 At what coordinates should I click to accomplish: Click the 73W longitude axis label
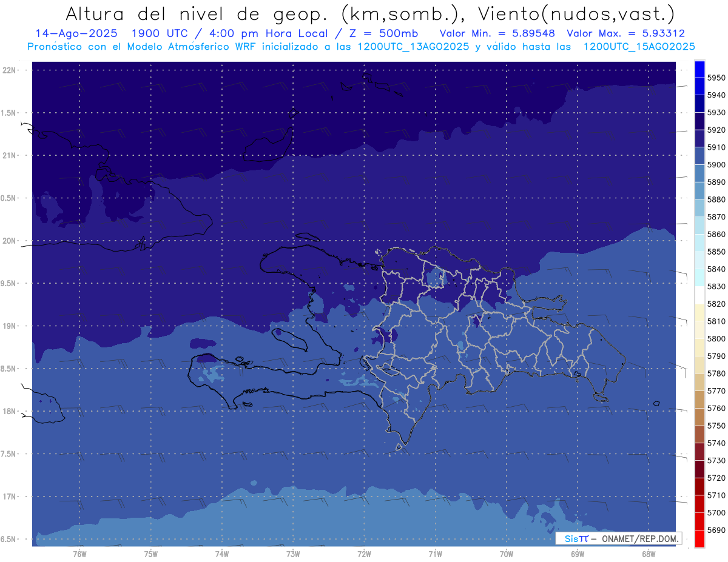point(293,554)
